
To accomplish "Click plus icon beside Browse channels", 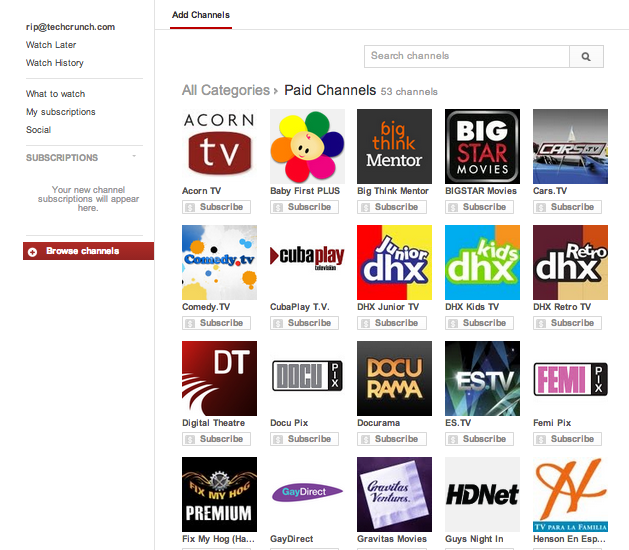I will coord(32,252).
